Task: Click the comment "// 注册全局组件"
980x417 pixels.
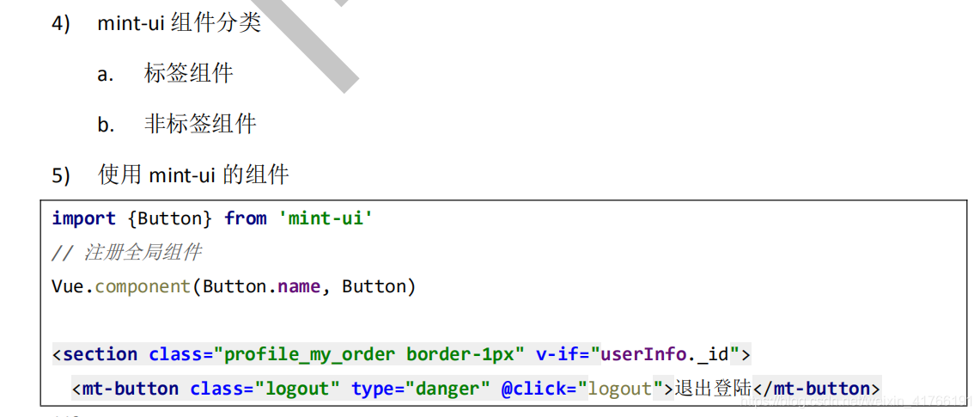Action: coord(127,253)
